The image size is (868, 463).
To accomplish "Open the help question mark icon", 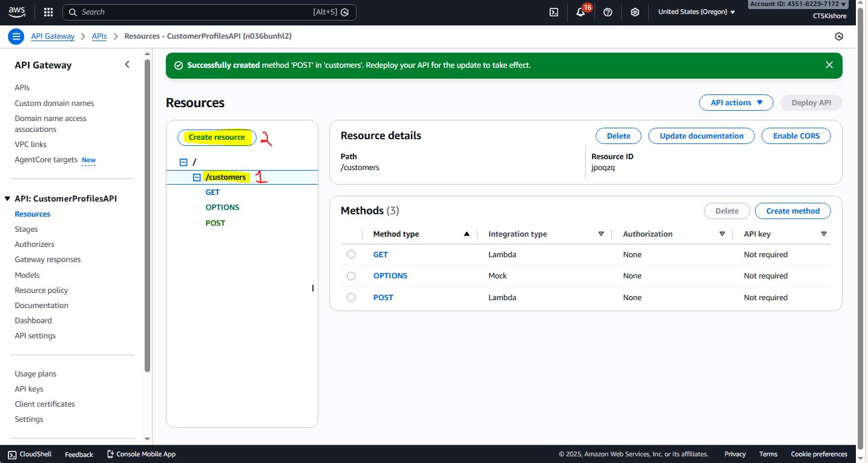I will [x=608, y=12].
